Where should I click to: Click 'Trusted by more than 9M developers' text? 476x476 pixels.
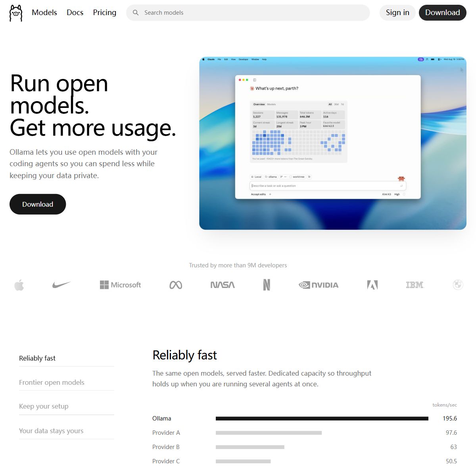point(238,265)
